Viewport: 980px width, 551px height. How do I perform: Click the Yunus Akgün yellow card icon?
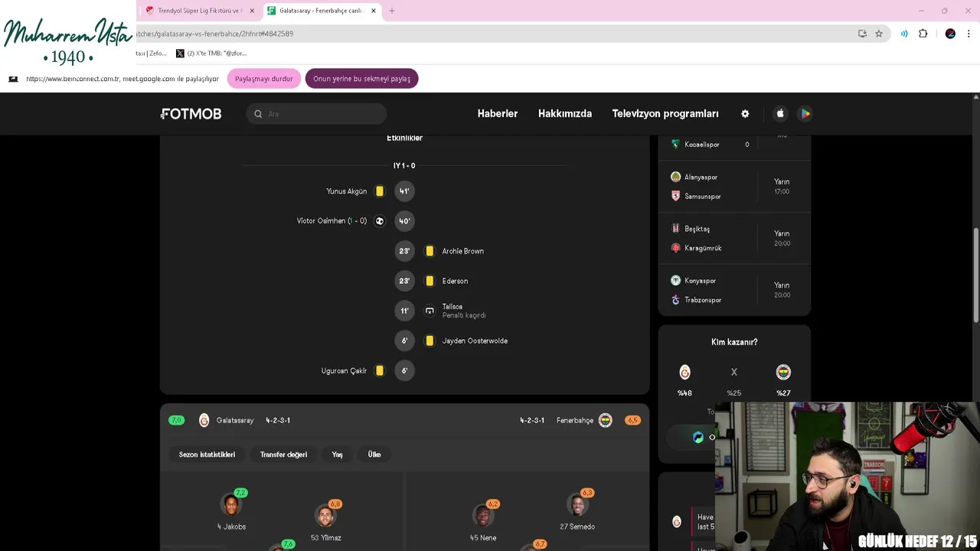(x=380, y=191)
